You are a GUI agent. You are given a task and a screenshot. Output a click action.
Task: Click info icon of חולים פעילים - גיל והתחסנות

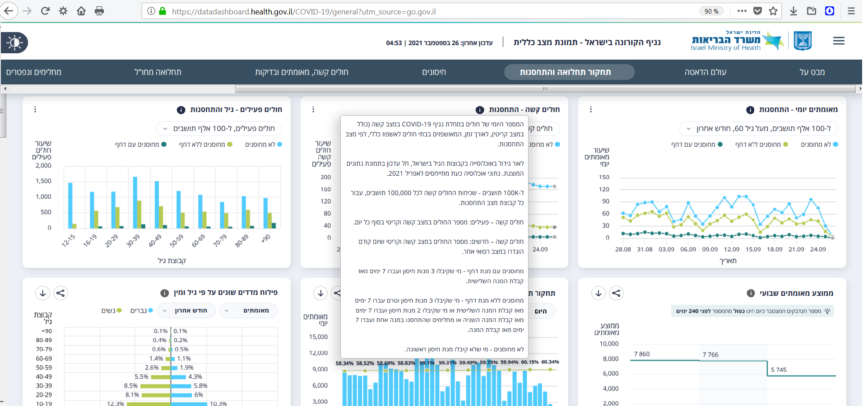[181, 110]
